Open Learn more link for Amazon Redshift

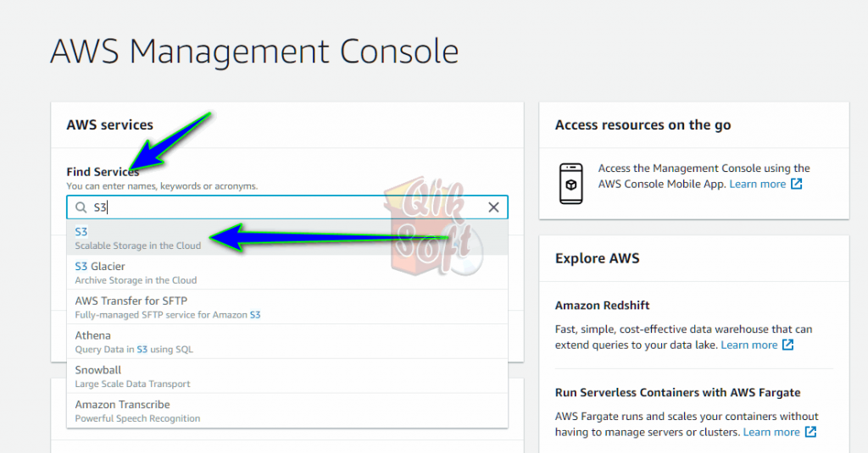[x=749, y=345]
